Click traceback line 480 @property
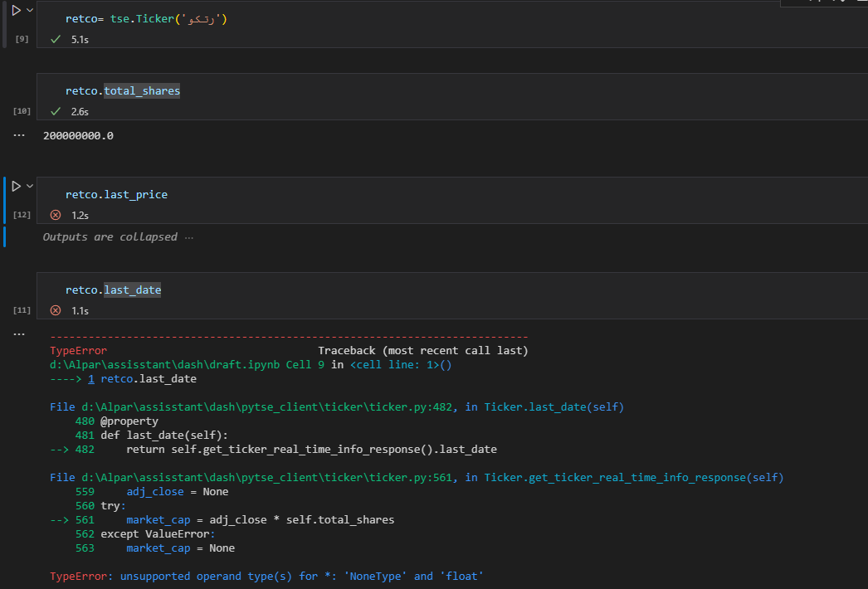 (129, 421)
